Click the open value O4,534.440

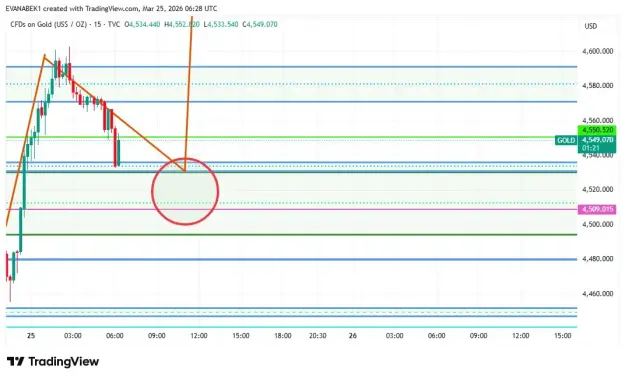pos(142,24)
